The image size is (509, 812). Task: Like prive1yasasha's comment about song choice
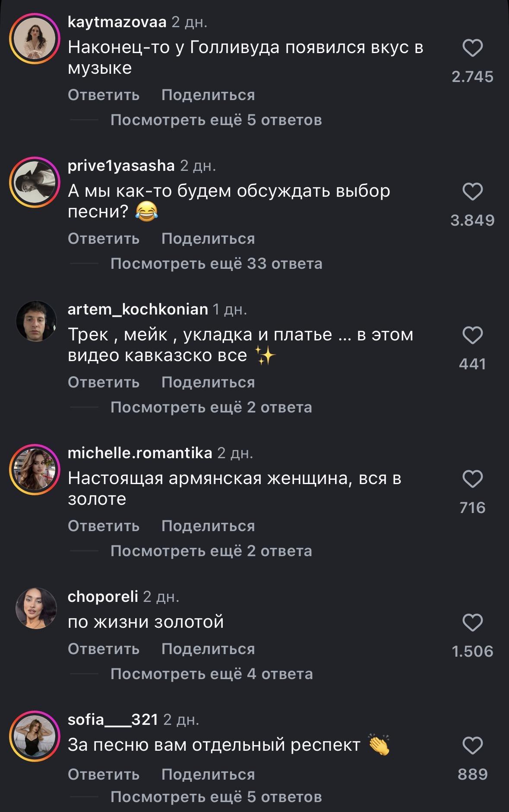472,192
